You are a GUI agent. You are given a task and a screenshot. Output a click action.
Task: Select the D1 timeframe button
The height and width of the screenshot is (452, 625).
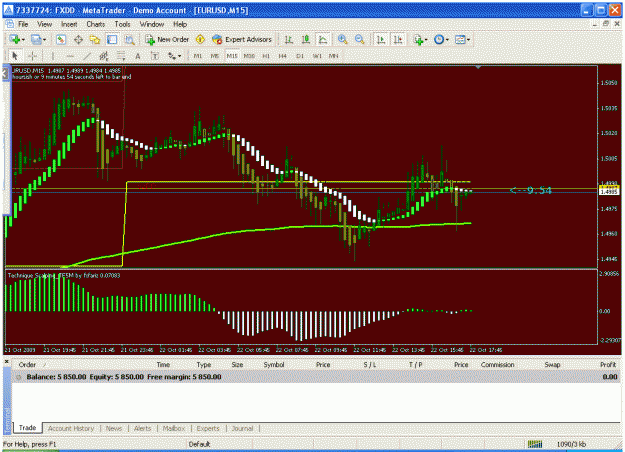[300, 56]
